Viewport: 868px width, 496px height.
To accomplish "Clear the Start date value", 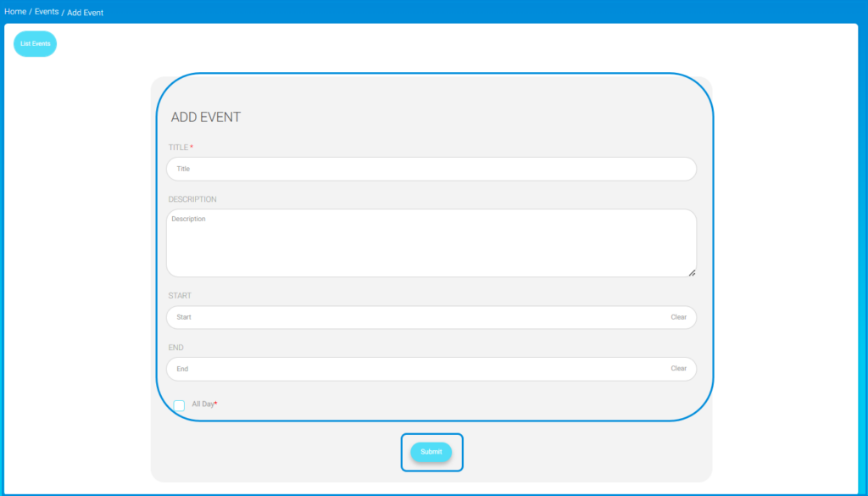I will (x=679, y=317).
